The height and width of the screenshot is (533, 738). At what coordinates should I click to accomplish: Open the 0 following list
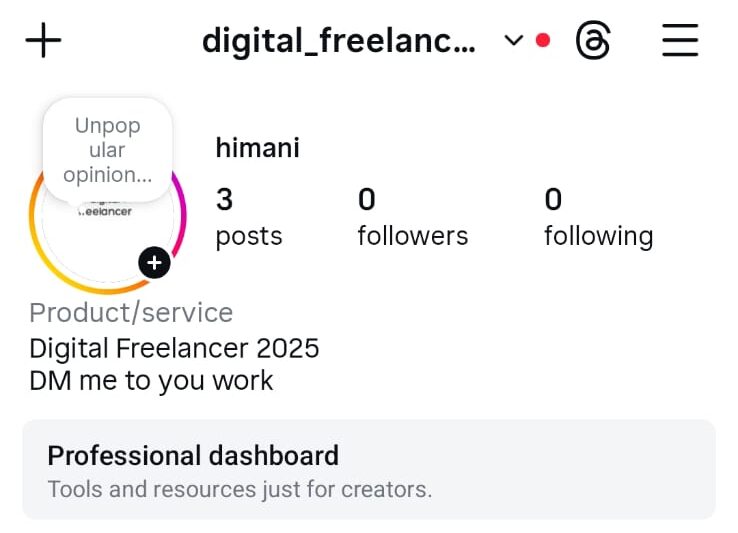click(x=598, y=218)
